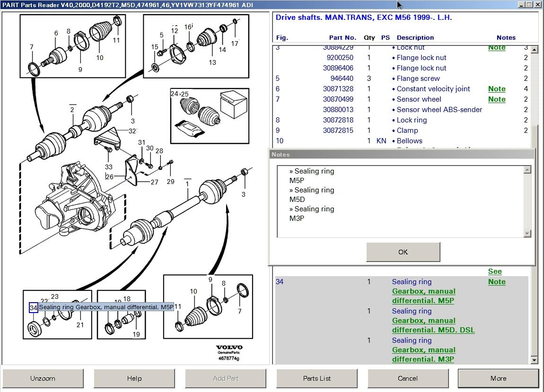544x392 pixels.
Task: Select Clamp 30872815 row
Action: tap(402, 131)
